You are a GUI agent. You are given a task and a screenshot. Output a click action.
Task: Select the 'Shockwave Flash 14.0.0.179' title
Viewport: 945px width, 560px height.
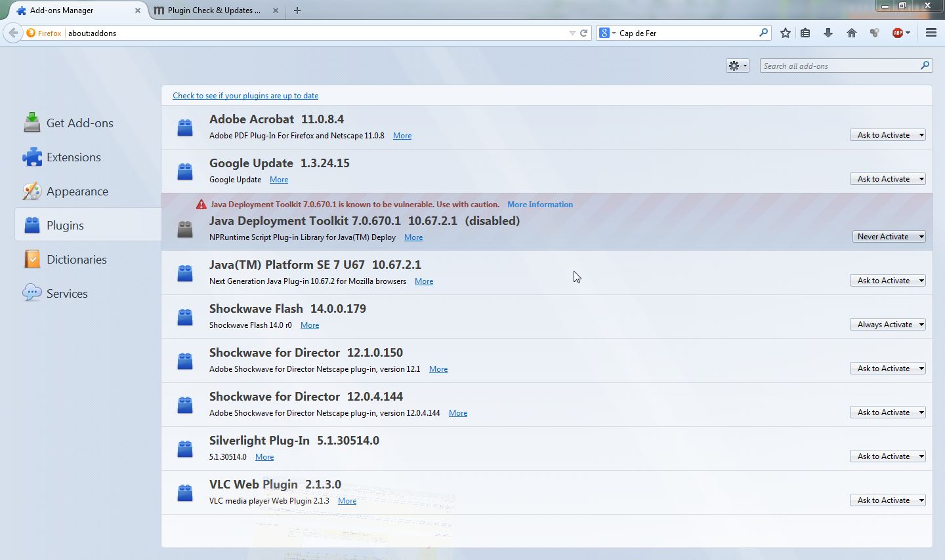287,308
